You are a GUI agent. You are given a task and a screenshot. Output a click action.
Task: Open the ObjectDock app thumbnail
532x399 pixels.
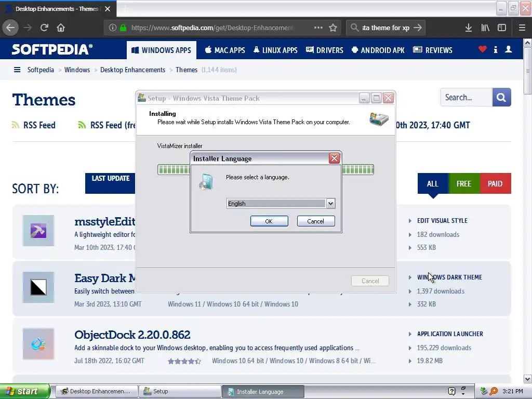(x=38, y=344)
